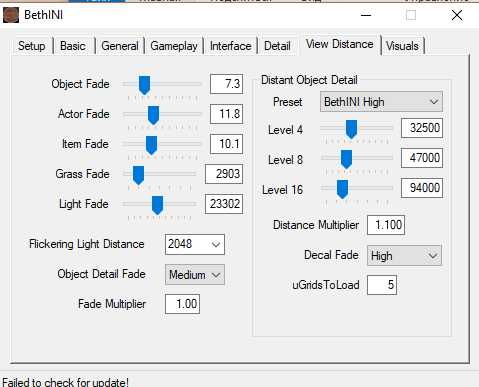Click the Fade Multiplier input field
The width and height of the screenshot is (479, 387).
pos(182,304)
